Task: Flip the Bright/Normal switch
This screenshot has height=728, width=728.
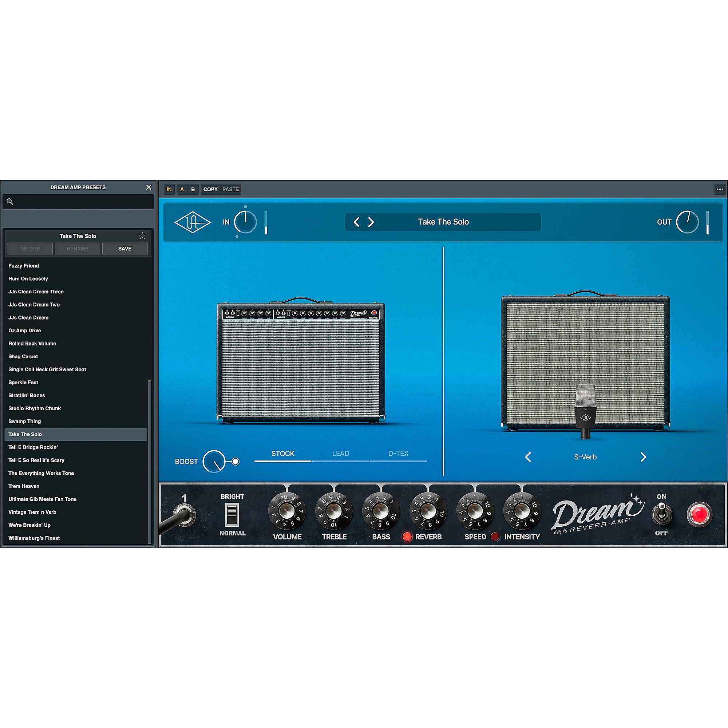Action: point(232,515)
